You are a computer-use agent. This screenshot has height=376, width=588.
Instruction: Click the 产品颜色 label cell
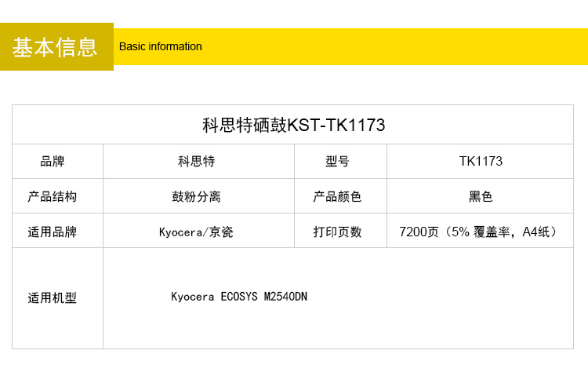[337, 196]
